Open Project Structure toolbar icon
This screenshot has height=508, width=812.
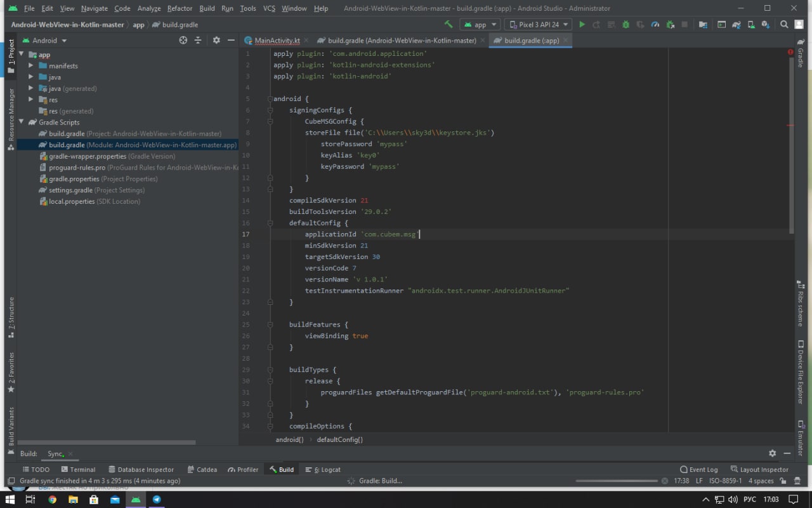(703, 25)
